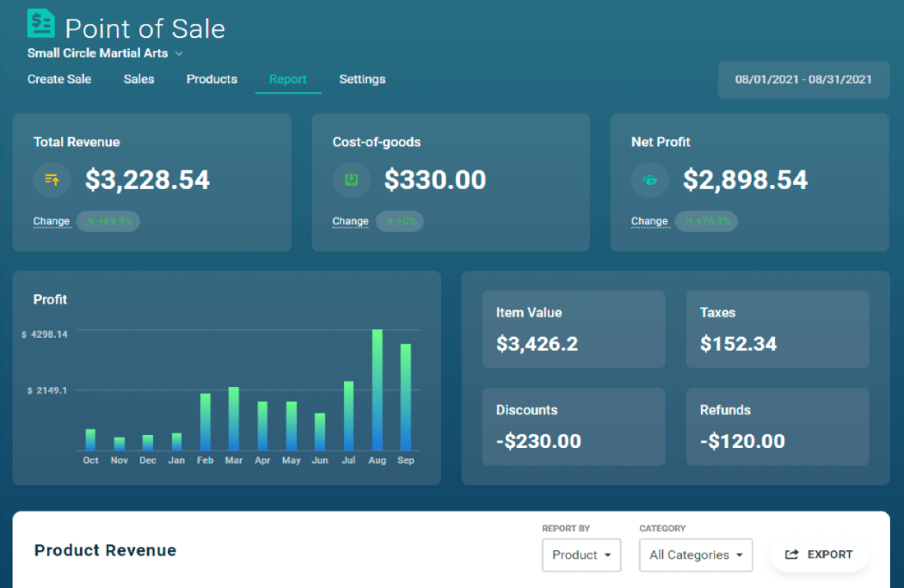Open the date range picker 08/01/2021 - 08/31/2021
Screen dimensions: 904x588
[803, 79]
